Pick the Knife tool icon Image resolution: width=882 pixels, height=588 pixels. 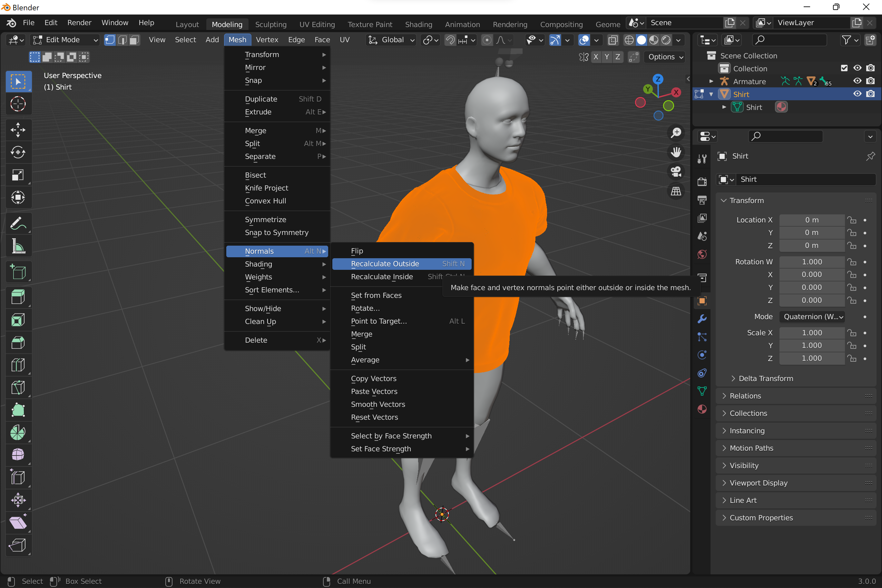click(x=18, y=387)
